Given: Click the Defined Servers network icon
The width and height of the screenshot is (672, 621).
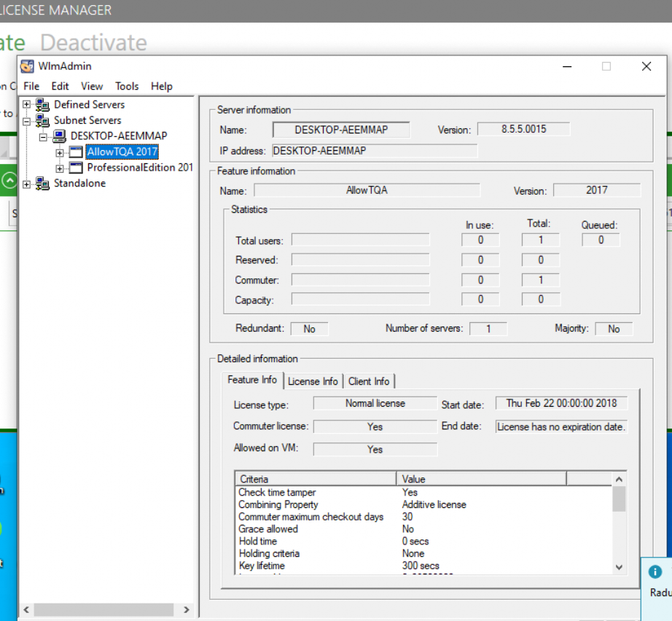Looking at the screenshot, I should 42,104.
